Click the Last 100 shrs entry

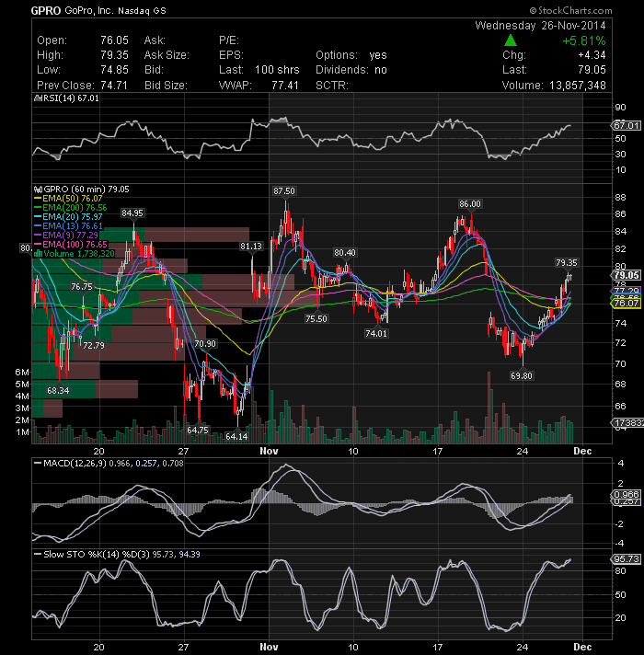(259, 70)
